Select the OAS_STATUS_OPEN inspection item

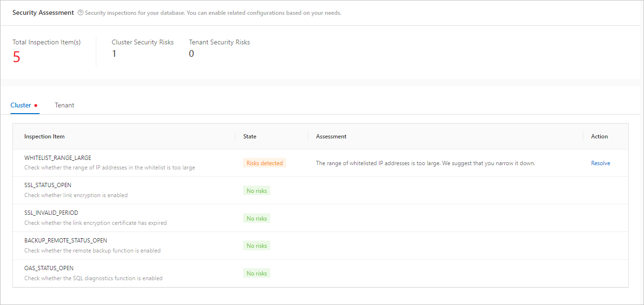click(49, 268)
